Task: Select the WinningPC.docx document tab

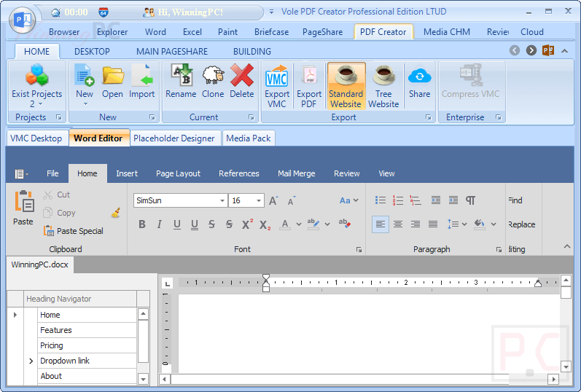Action: coord(39,264)
